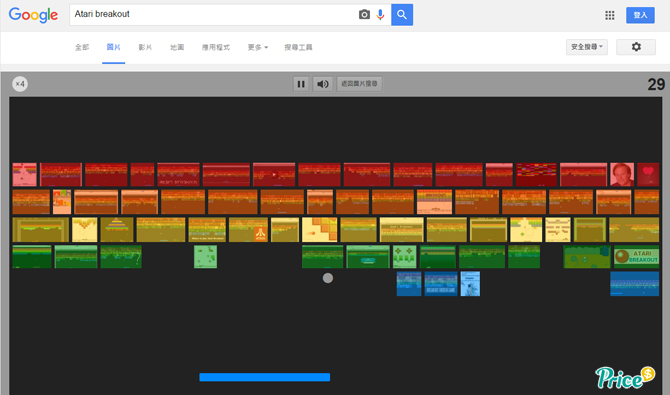Click the red thumbnail with atari breakout text
670x395 pixels.
click(x=178, y=174)
